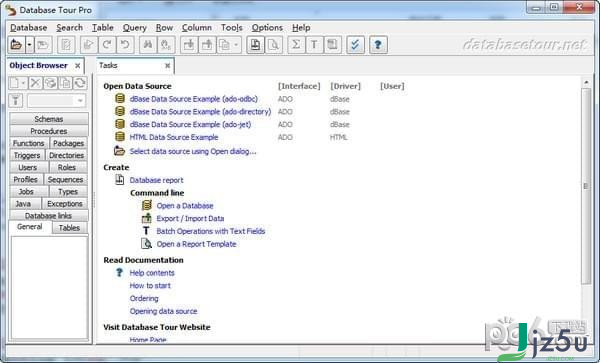Click Select data source using Open dialog
The image size is (600, 363).
[x=193, y=151]
